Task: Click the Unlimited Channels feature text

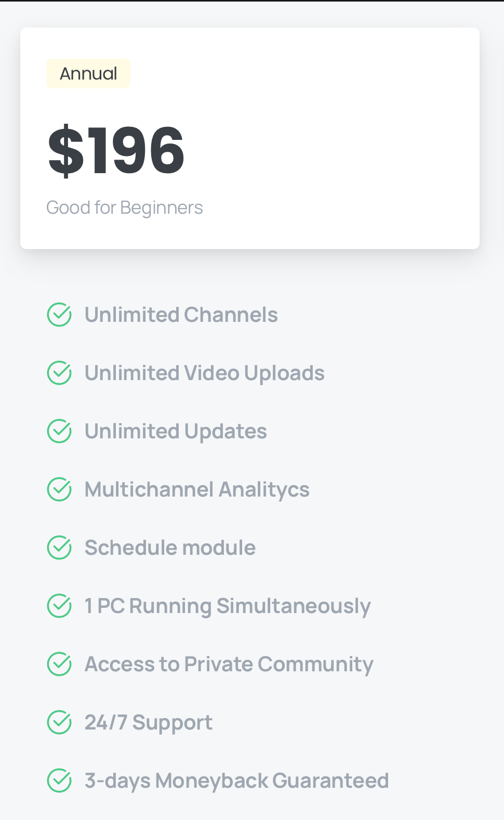Action: click(181, 315)
